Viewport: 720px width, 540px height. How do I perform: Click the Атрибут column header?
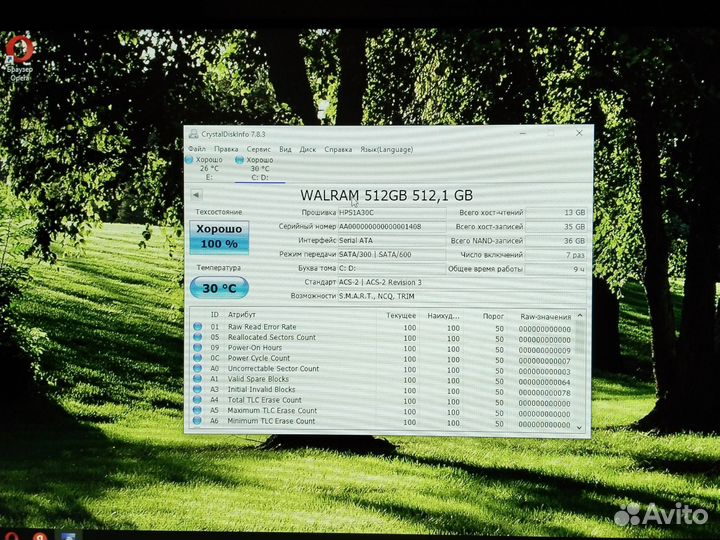point(242,315)
